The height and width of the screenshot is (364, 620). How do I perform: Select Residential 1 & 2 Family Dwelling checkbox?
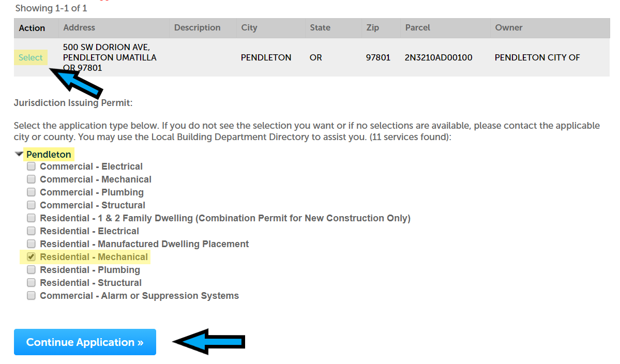(x=32, y=218)
